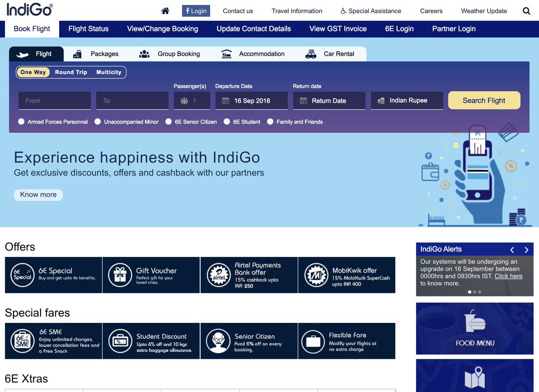Go to previous IndiGo alert
The width and height of the screenshot is (539, 392).
pyautogui.click(x=512, y=250)
